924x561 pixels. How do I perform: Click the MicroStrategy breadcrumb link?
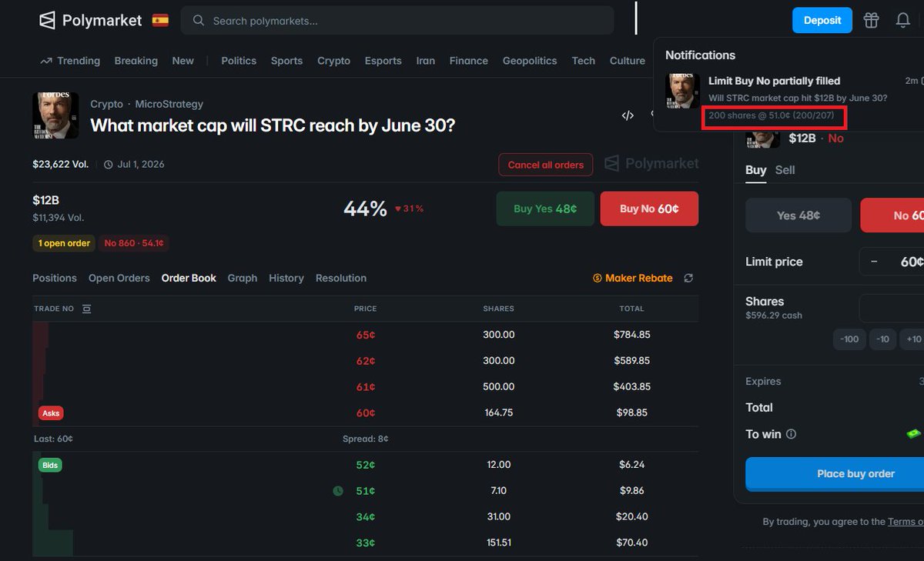169,104
